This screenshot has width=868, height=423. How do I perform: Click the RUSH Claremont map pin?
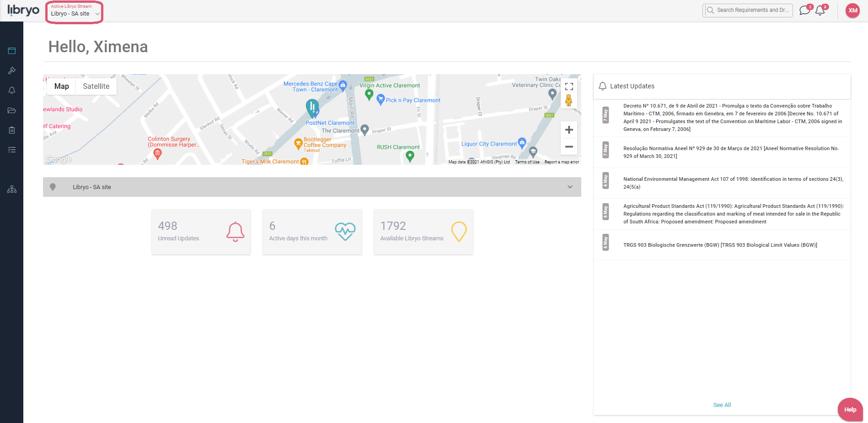pyautogui.click(x=410, y=157)
